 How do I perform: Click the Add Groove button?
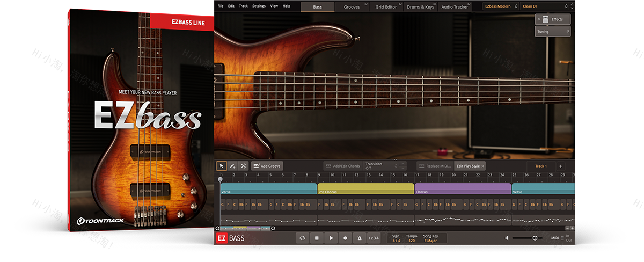click(266, 166)
